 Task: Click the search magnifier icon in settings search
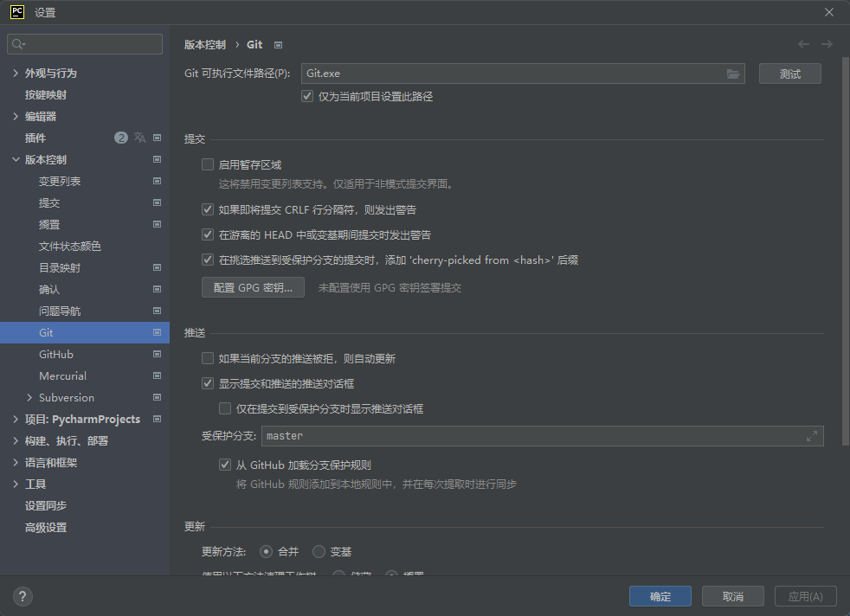coord(18,44)
